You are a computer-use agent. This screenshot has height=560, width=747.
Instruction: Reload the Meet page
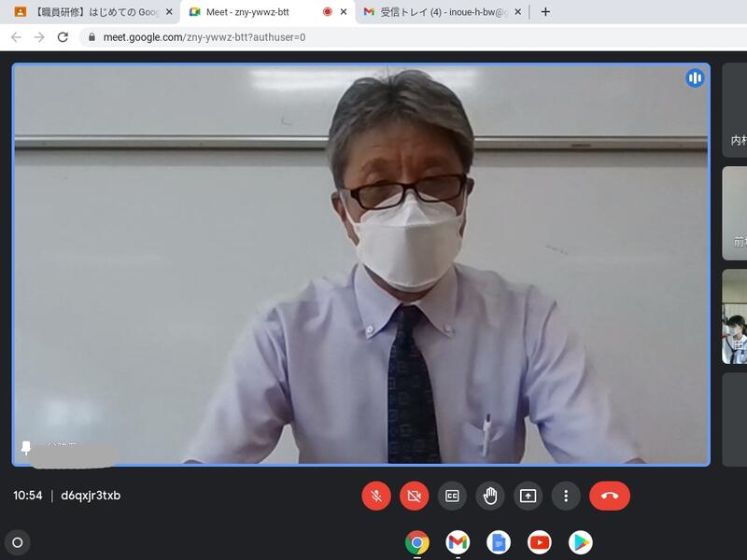point(63,37)
